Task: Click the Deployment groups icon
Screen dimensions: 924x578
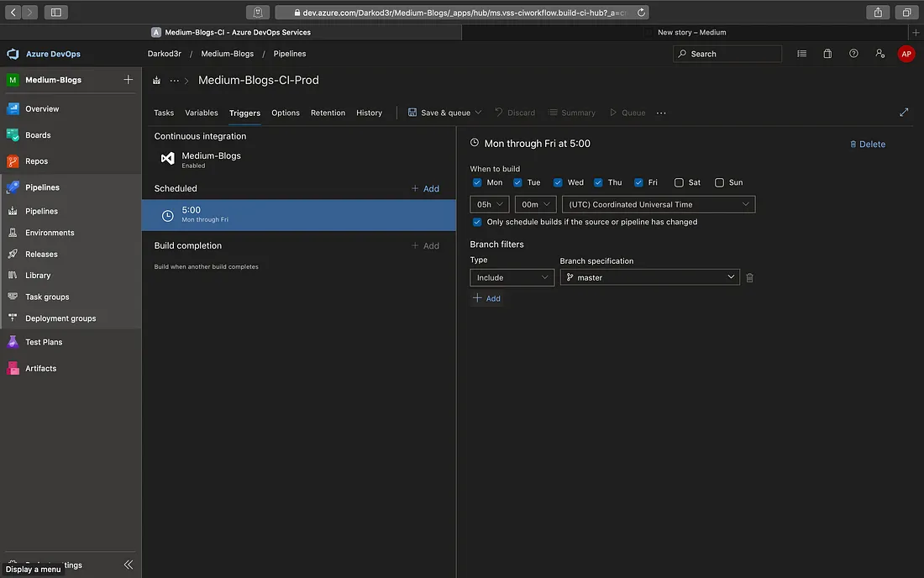Action: pos(13,318)
